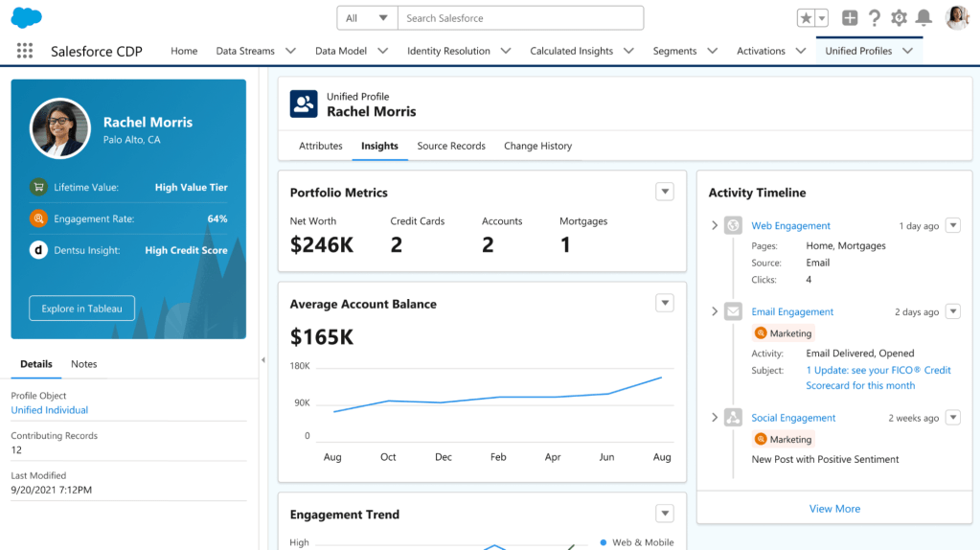
Task: Click the Email Engagement envelope icon
Action: [733, 311]
